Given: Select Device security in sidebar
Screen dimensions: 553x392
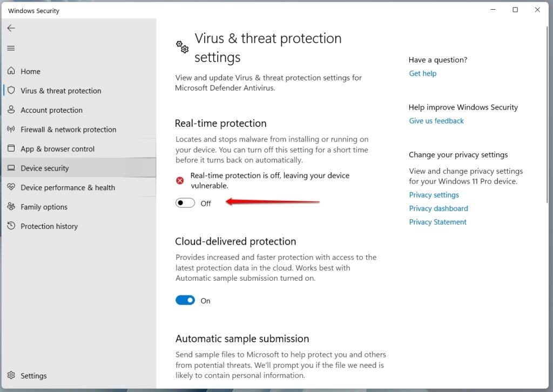Looking at the screenshot, I should tap(44, 168).
